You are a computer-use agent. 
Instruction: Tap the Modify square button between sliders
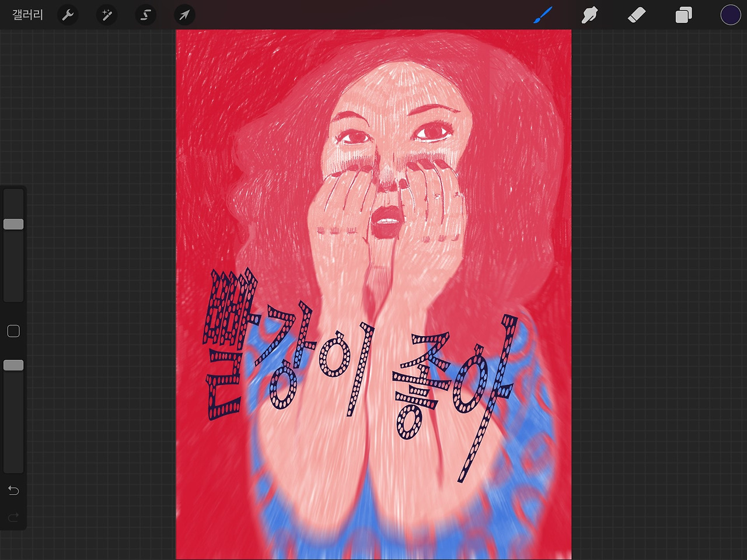pyautogui.click(x=13, y=330)
